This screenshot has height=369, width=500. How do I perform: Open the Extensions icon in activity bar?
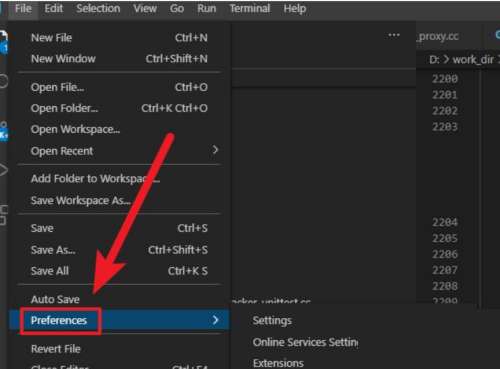(x=3, y=215)
